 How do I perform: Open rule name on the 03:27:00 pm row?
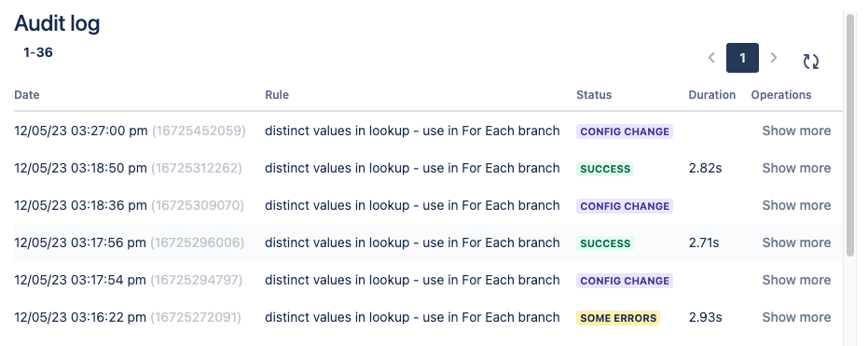412,131
